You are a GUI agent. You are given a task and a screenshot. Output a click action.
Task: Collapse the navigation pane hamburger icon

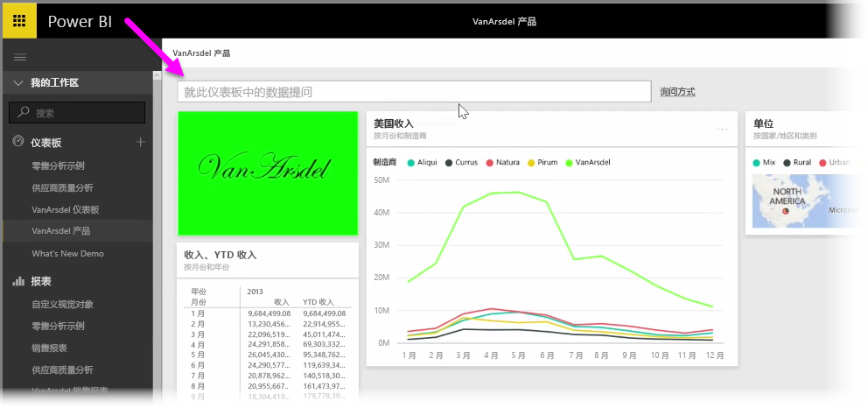(x=20, y=58)
